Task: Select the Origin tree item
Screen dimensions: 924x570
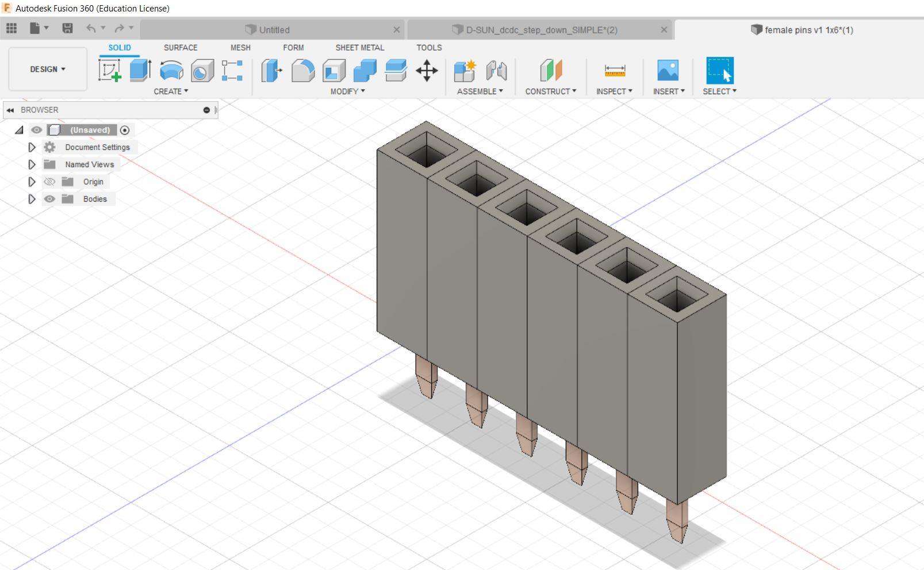Action: click(x=93, y=182)
